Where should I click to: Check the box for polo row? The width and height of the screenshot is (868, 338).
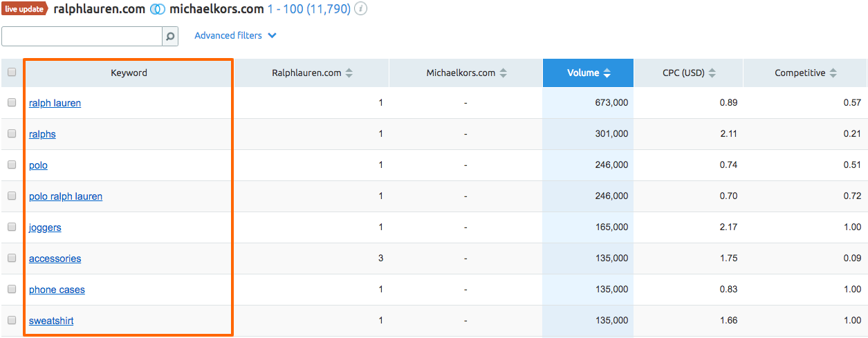12,165
